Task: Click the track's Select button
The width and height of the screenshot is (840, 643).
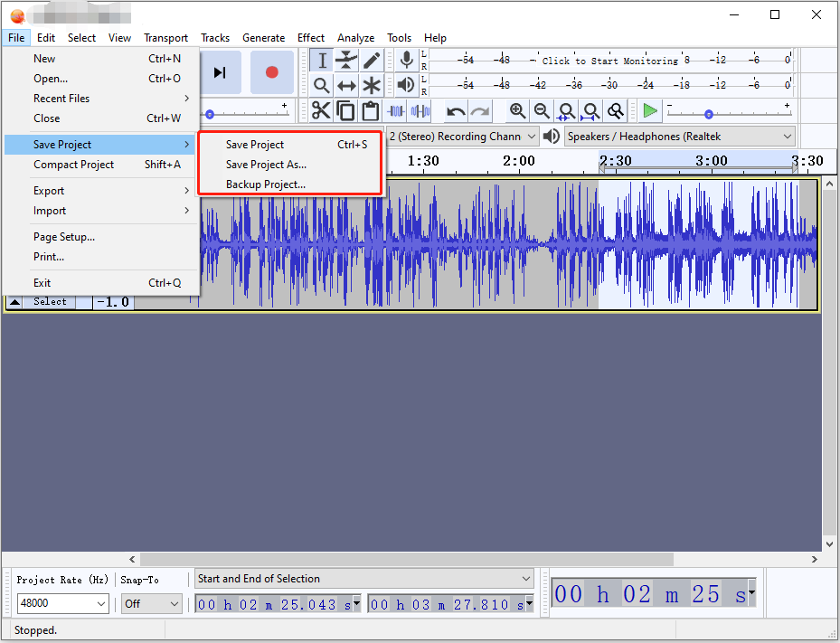Action: pos(50,302)
